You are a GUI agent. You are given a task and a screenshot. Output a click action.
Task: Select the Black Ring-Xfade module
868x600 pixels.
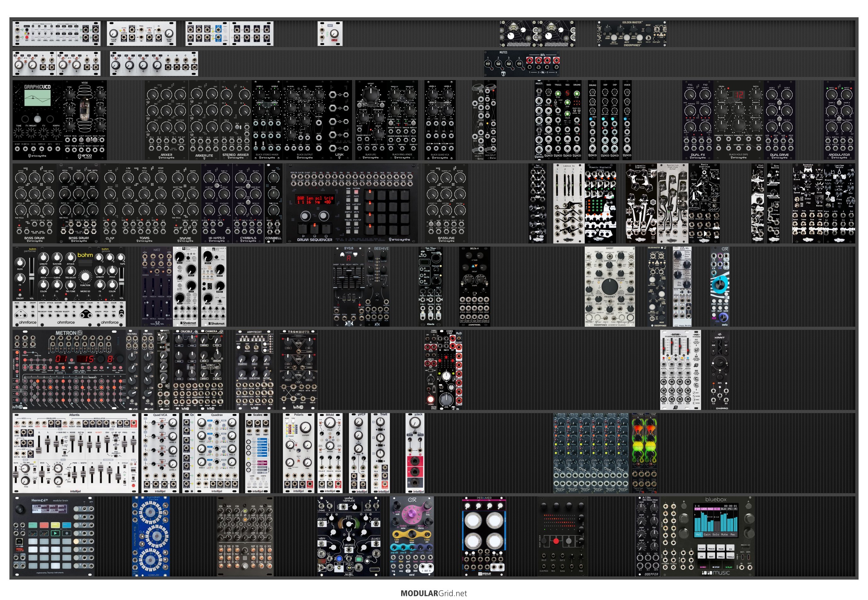pos(402,120)
